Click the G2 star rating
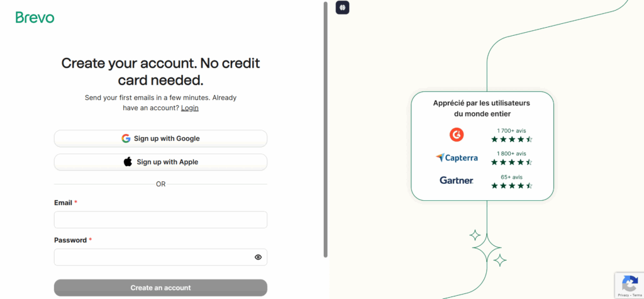Viewport: 644px width, 299px height. click(512, 139)
